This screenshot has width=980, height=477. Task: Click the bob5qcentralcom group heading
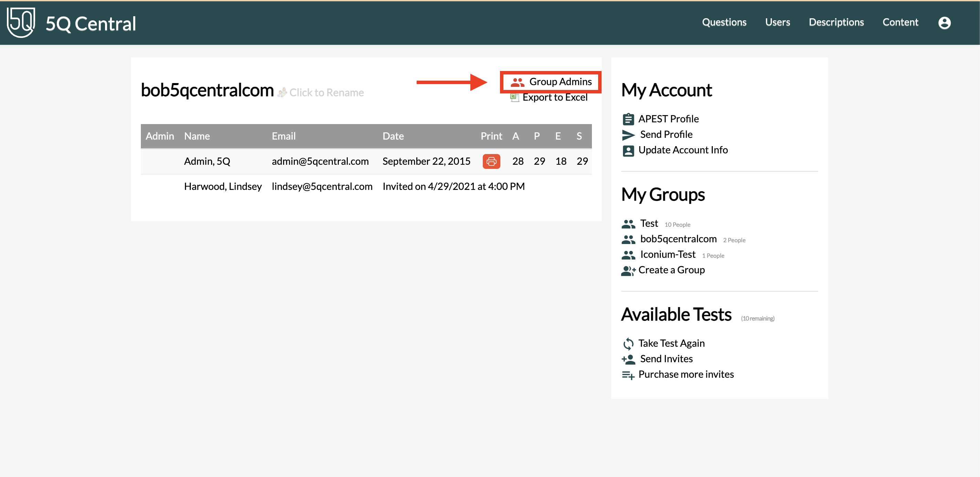(207, 91)
